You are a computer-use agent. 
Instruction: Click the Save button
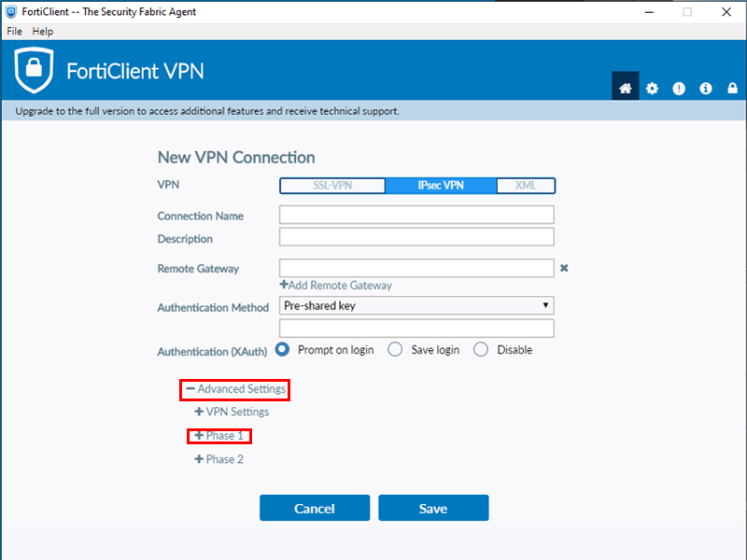pyautogui.click(x=433, y=508)
